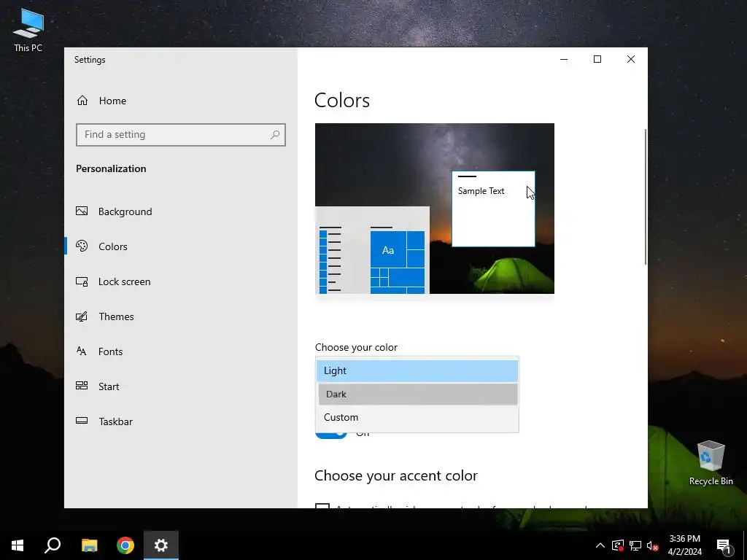Click the Colors page title
This screenshot has width=747, height=560.
pos(342,100)
